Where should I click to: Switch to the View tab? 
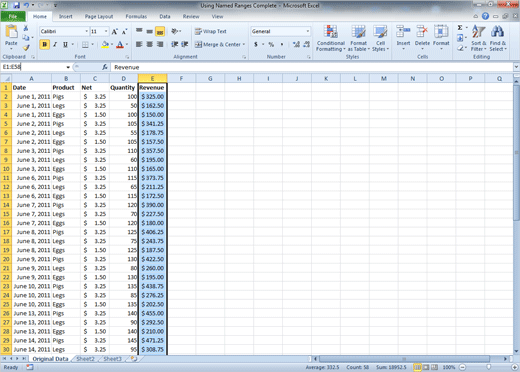click(217, 16)
